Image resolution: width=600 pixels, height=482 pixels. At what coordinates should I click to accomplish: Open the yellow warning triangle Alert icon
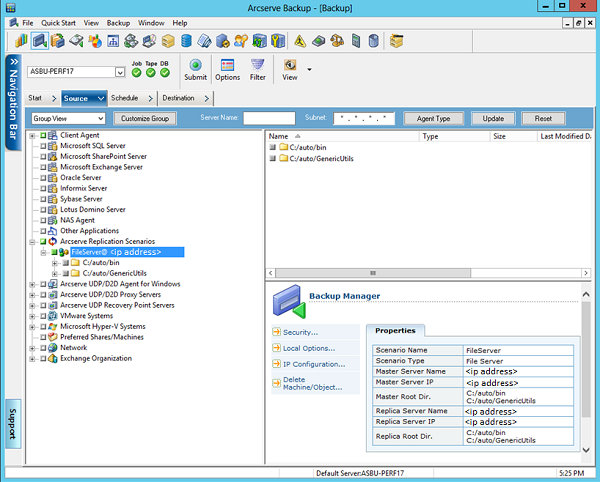tap(300, 41)
